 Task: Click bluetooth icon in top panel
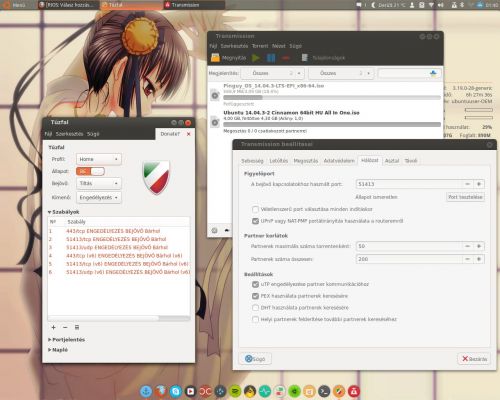pyautogui.click(x=462, y=5)
